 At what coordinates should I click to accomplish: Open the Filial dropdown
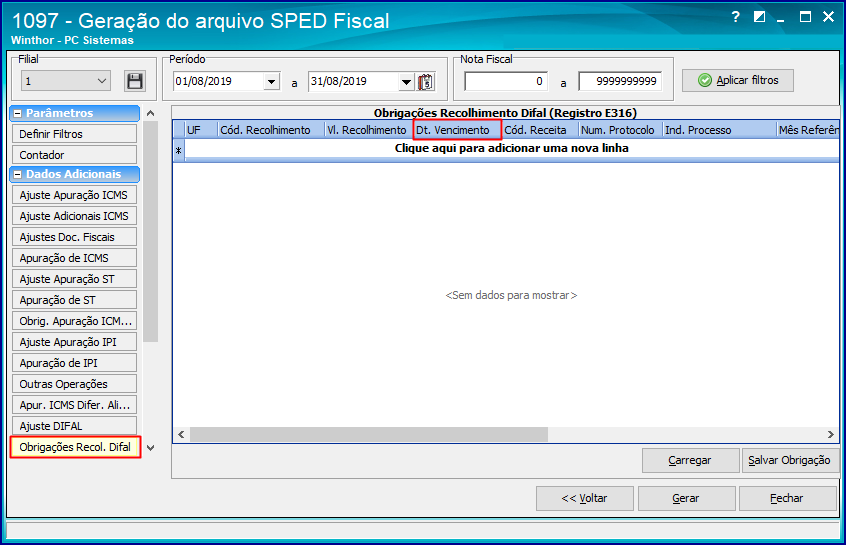pyautogui.click(x=102, y=81)
